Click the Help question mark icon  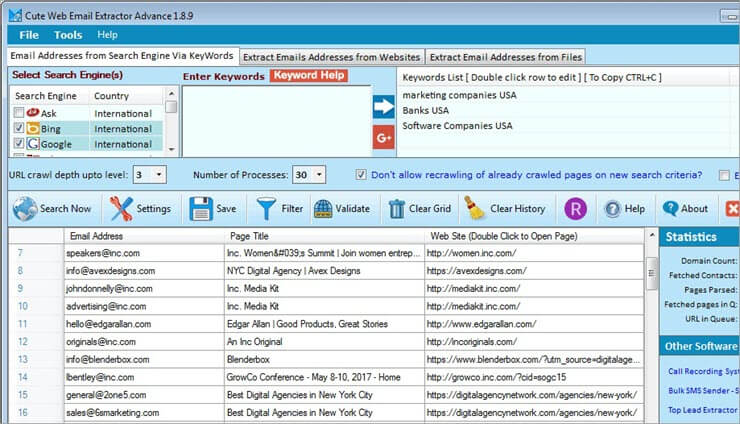point(613,209)
